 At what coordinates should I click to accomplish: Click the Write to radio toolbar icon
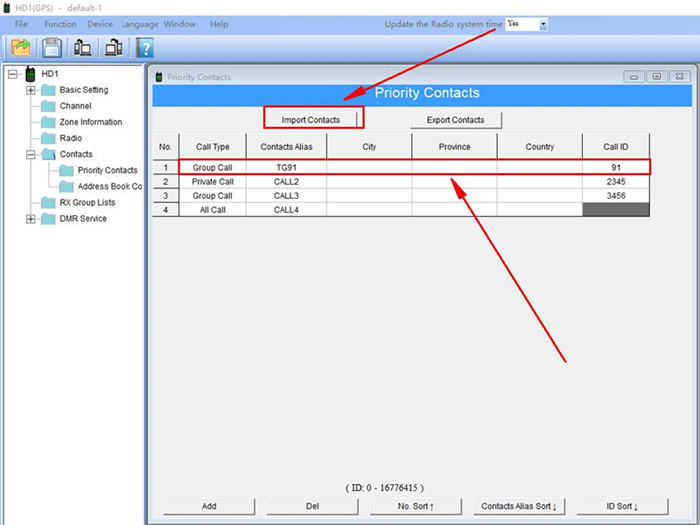tap(114, 47)
